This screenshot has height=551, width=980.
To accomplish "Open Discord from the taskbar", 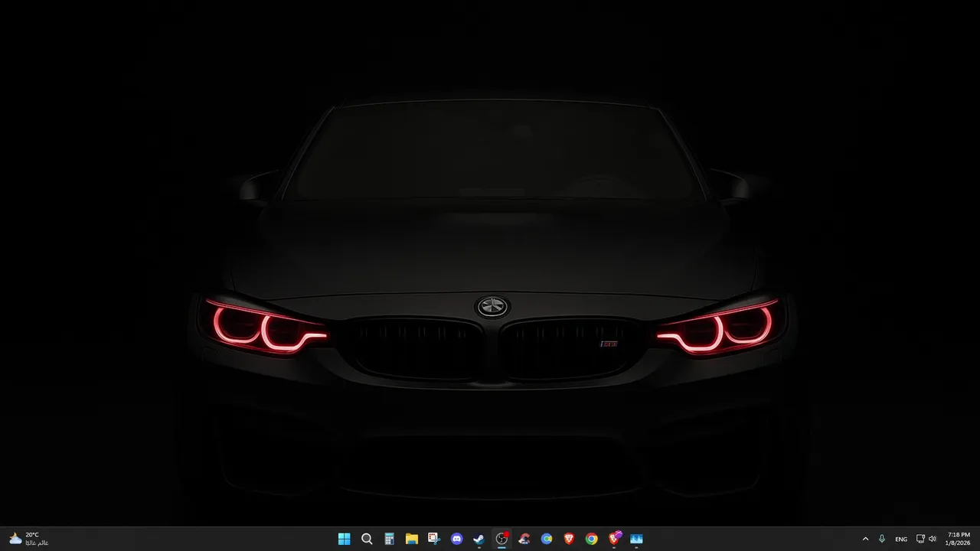I will point(457,539).
